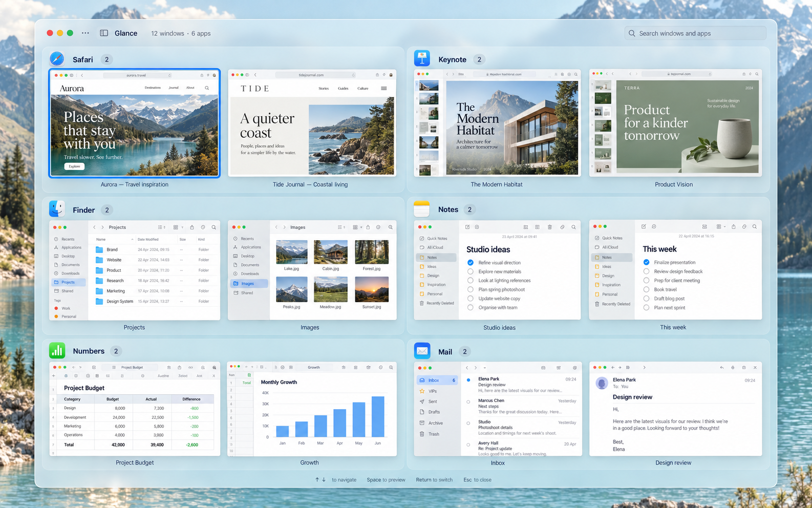Viewport: 812px width, 508px height.
Task: Check Explore new materials item
Action: pyautogui.click(x=470, y=271)
